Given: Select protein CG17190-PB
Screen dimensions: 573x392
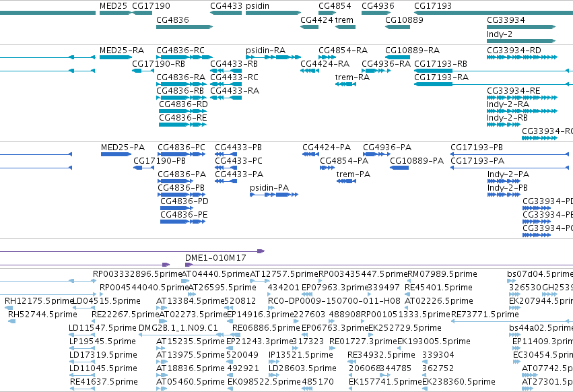Looking at the screenshot, I should coord(143,168).
